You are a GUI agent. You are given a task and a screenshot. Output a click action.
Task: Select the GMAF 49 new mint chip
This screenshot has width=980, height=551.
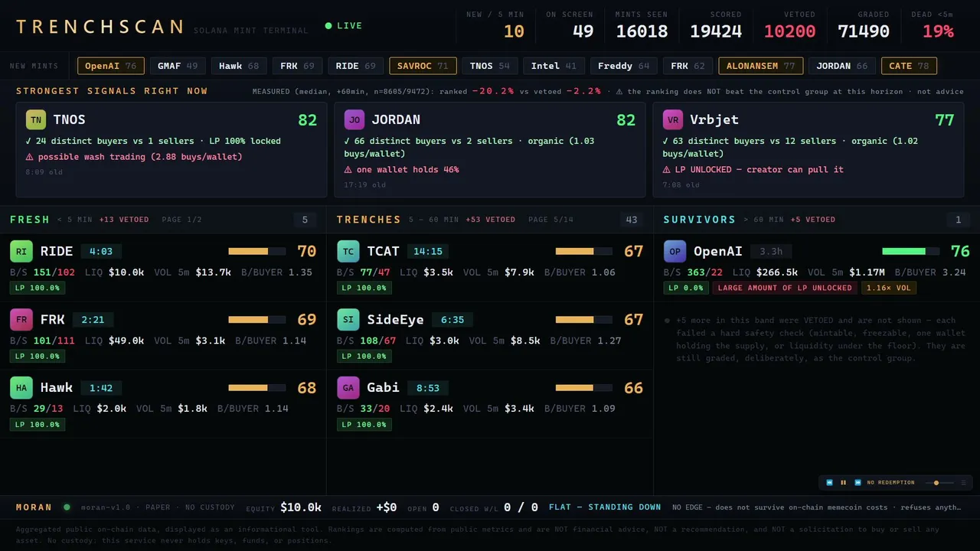point(178,66)
